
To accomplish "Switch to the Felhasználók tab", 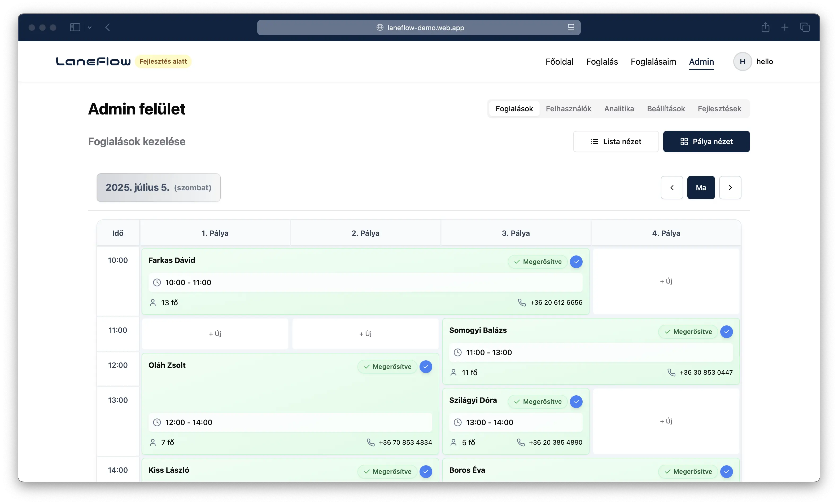I will (x=568, y=109).
